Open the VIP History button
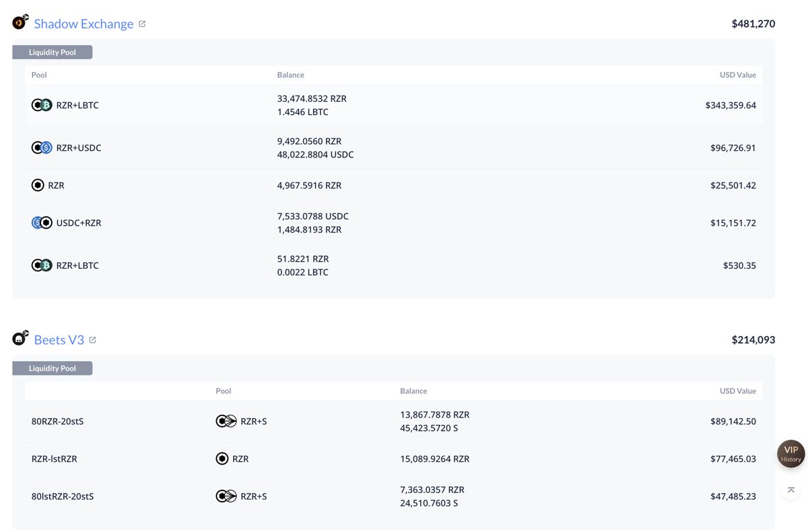 (x=791, y=453)
